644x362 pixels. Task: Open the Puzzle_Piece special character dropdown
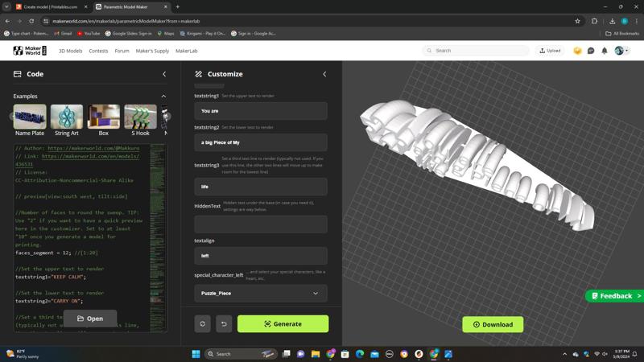click(x=261, y=293)
